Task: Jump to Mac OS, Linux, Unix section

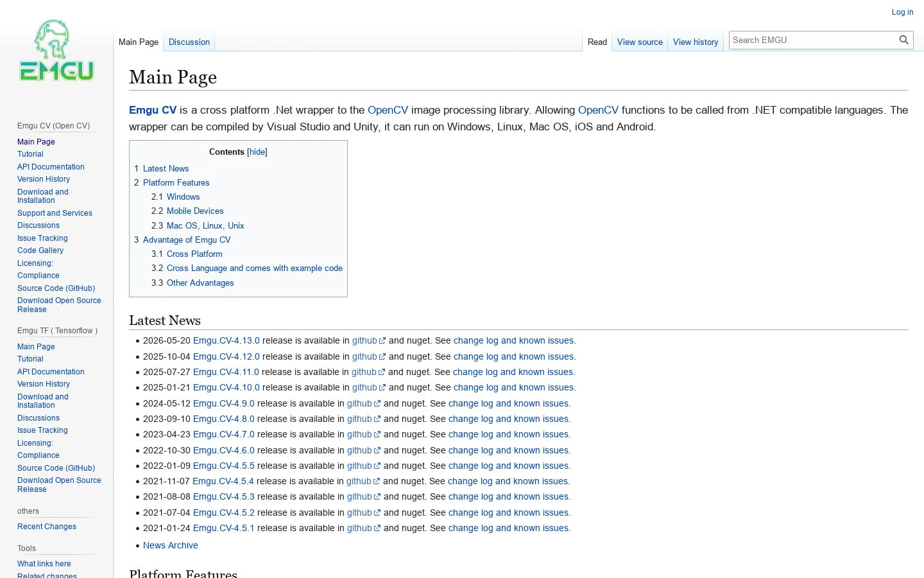Action: pos(198,226)
